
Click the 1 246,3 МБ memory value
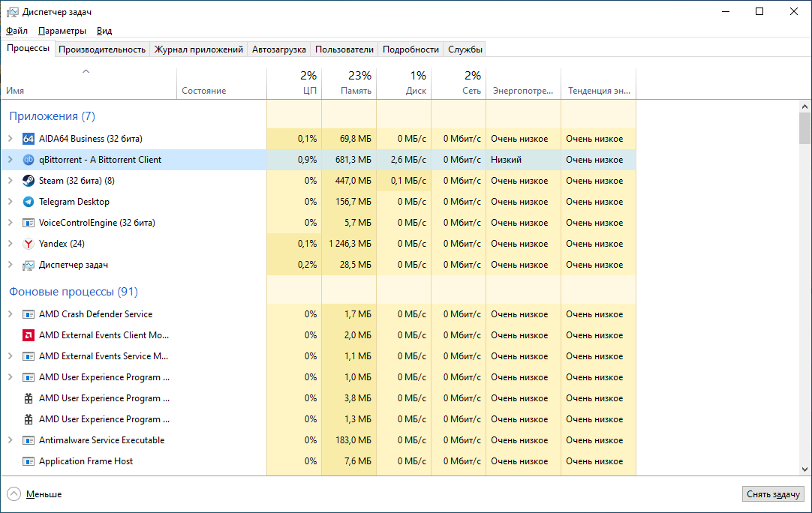(350, 244)
